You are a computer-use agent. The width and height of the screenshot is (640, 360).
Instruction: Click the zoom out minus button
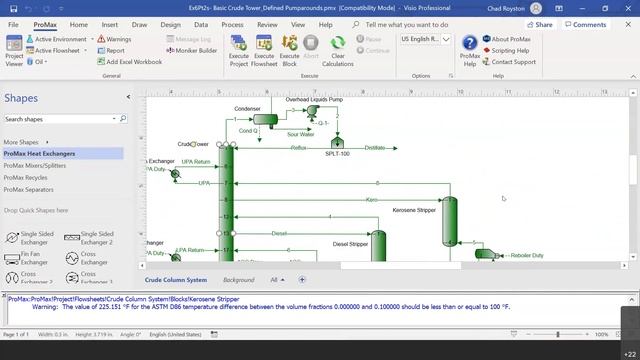pyautogui.click(x=528, y=334)
